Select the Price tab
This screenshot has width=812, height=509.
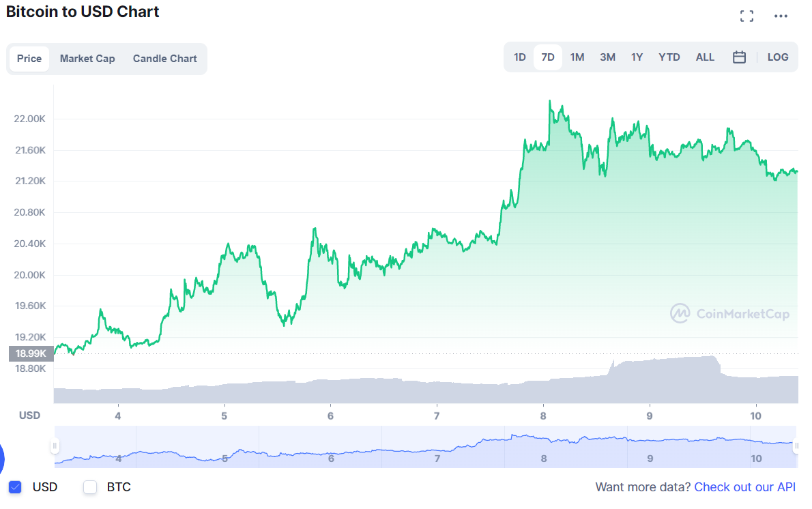click(29, 59)
